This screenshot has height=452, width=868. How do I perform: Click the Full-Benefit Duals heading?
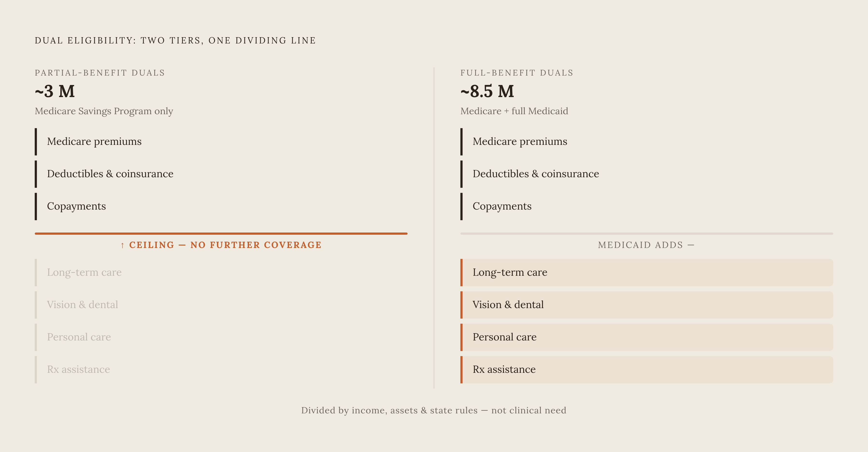click(x=517, y=73)
